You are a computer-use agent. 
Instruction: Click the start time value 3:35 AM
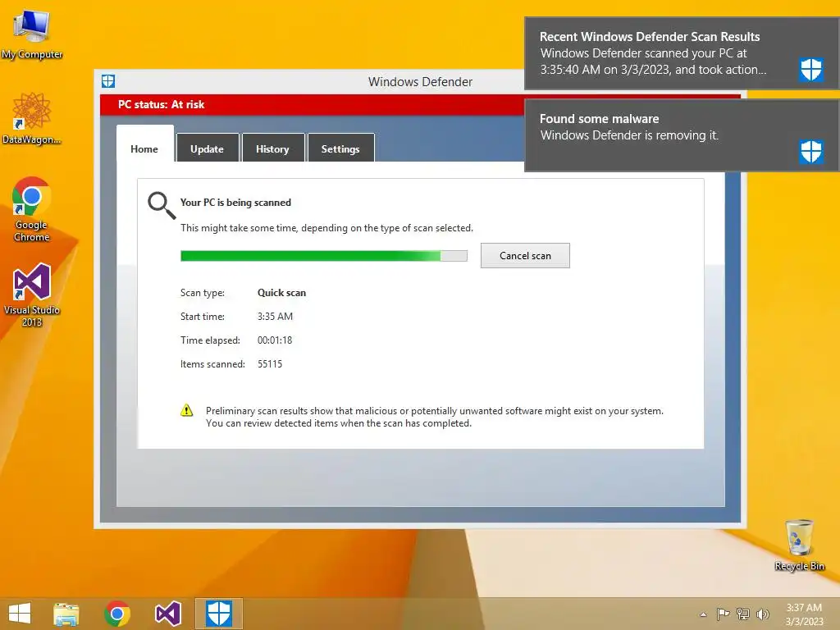click(275, 317)
